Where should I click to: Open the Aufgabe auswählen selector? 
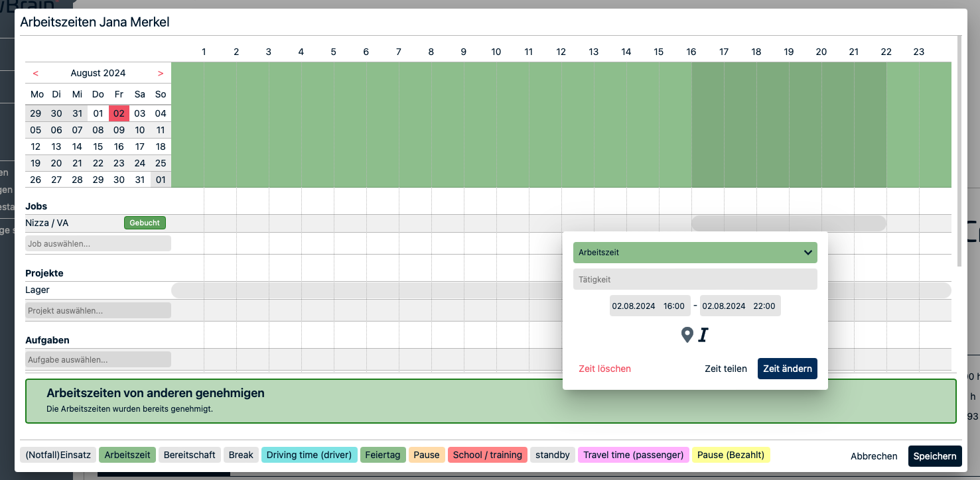(x=98, y=360)
